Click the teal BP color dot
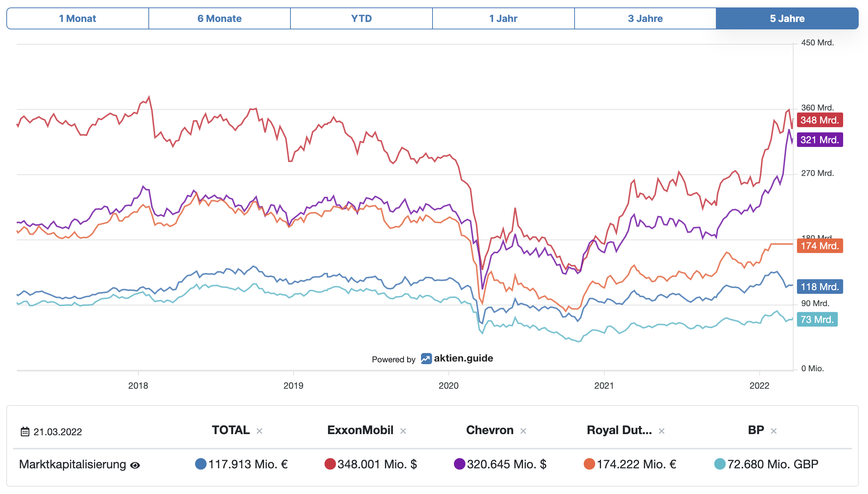Viewport: 868px width, 494px height. [720, 464]
